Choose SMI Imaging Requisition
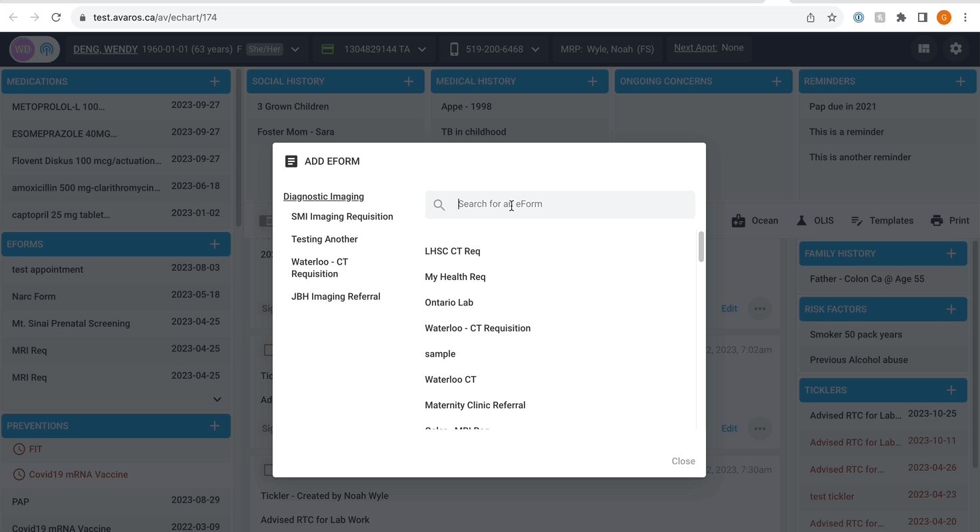The width and height of the screenshot is (980, 532). click(342, 217)
